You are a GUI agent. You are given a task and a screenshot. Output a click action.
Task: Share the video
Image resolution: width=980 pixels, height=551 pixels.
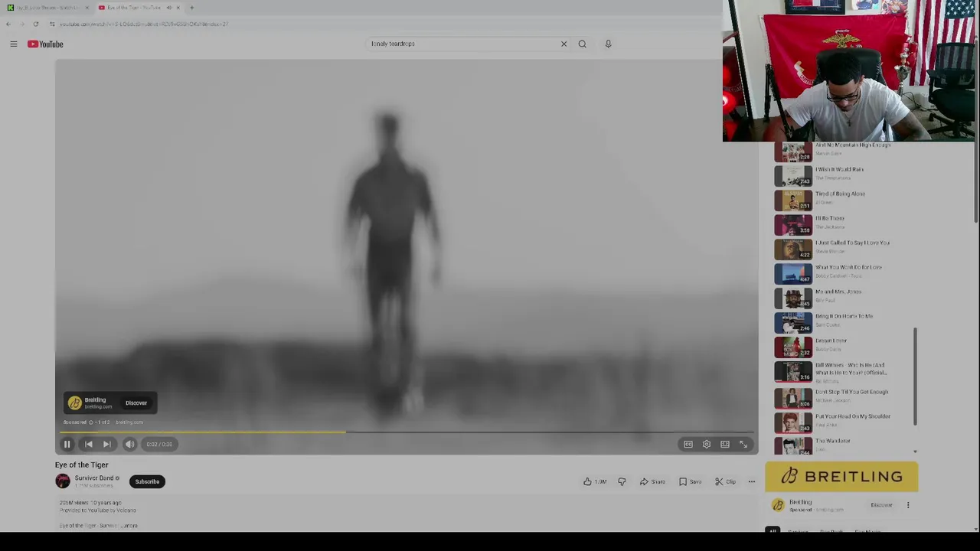click(x=652, y=481)
